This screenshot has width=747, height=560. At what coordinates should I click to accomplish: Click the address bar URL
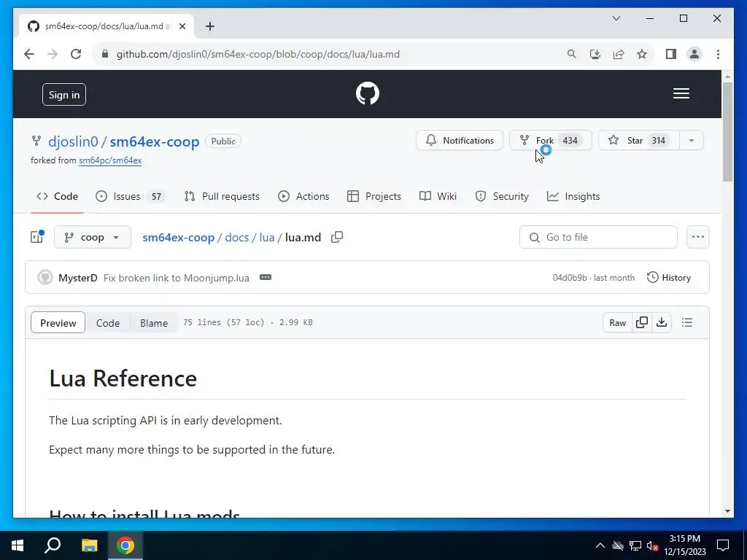pos(258,54)
